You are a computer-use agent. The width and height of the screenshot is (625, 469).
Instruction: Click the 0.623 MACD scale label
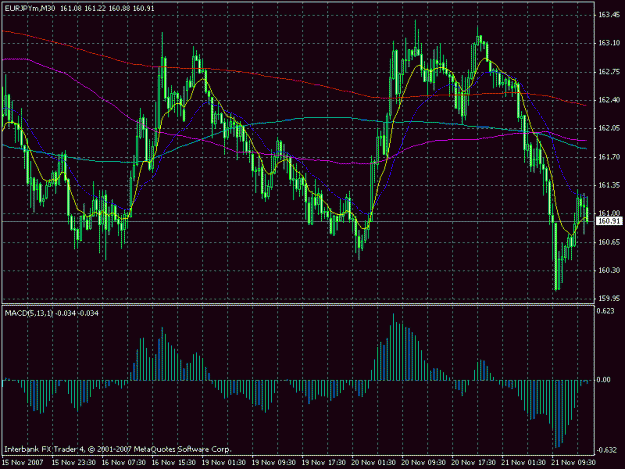[605, 311]
